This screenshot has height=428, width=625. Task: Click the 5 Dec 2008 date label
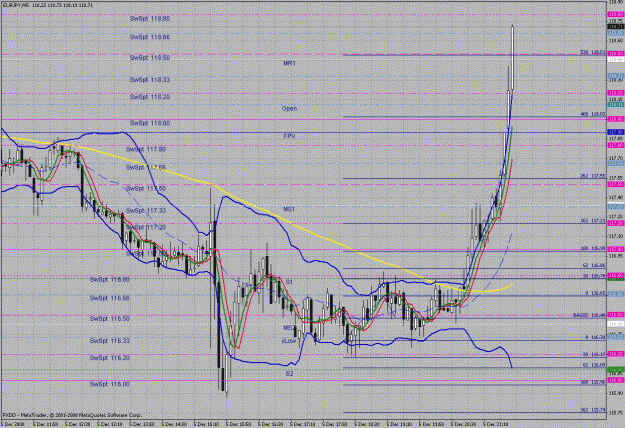point(13,424)
